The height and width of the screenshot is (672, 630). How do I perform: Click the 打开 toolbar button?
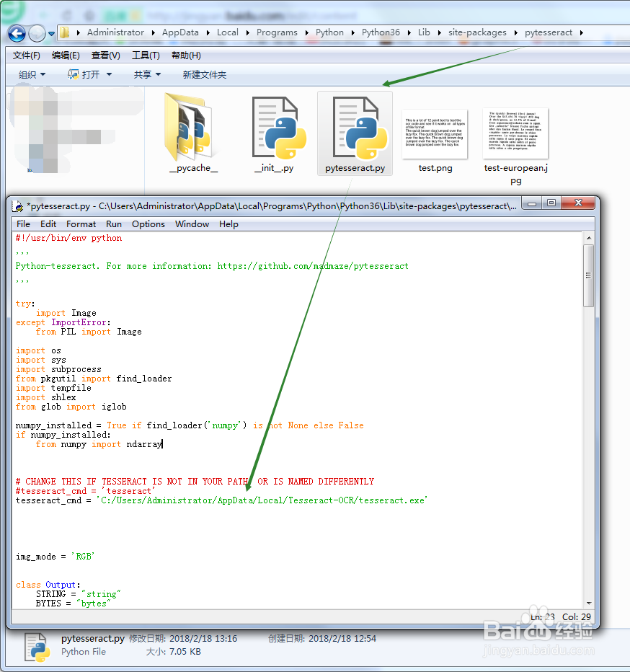(x=84, y=74)
